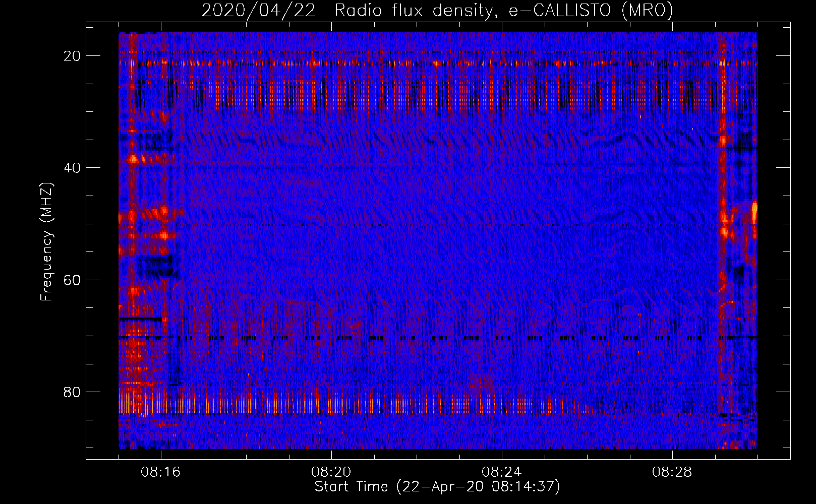Click the time tick label '08:20'
Screen dimensions: 816x504
(x=331, y=472)
